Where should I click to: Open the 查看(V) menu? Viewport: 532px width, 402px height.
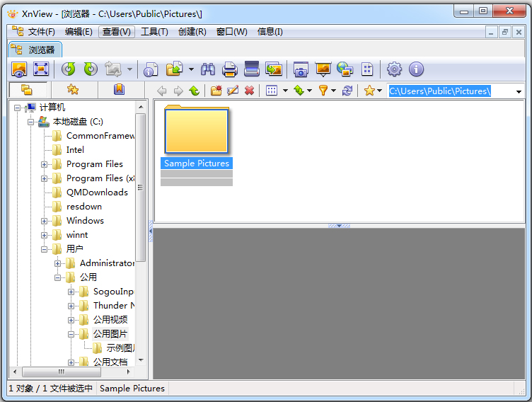(x=117, y=32)
